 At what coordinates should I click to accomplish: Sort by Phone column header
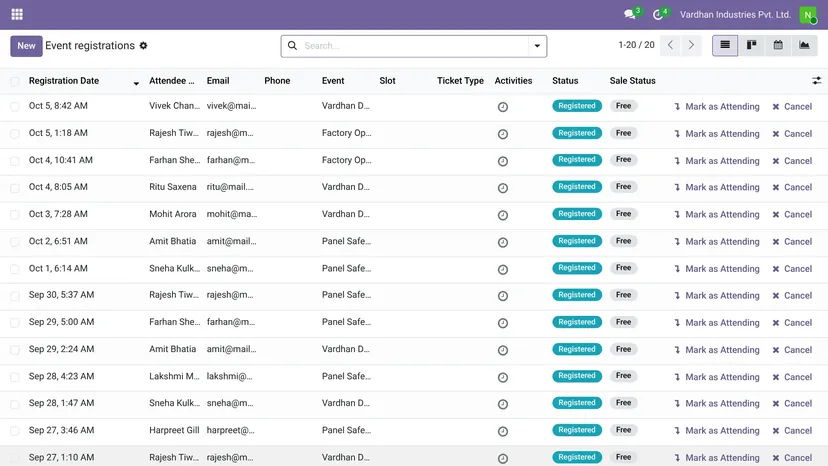coord(277,81)
